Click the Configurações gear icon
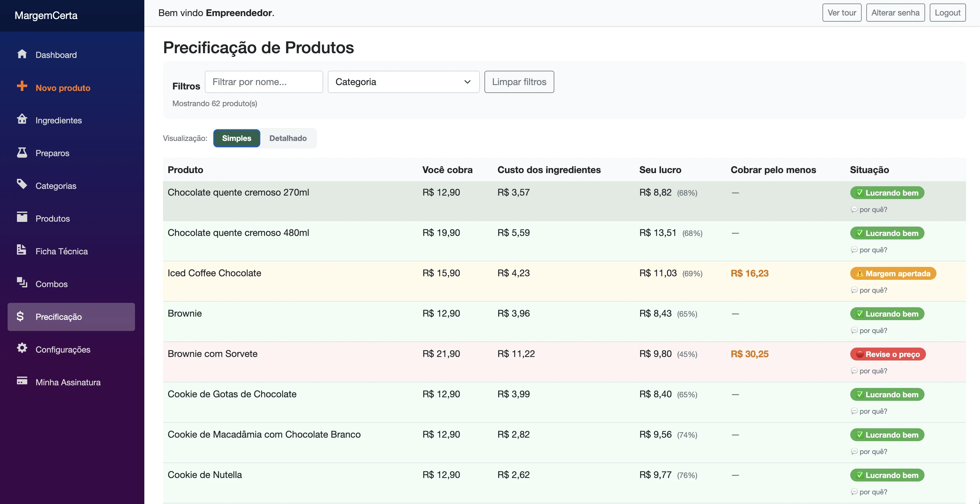 coord(22,348)
